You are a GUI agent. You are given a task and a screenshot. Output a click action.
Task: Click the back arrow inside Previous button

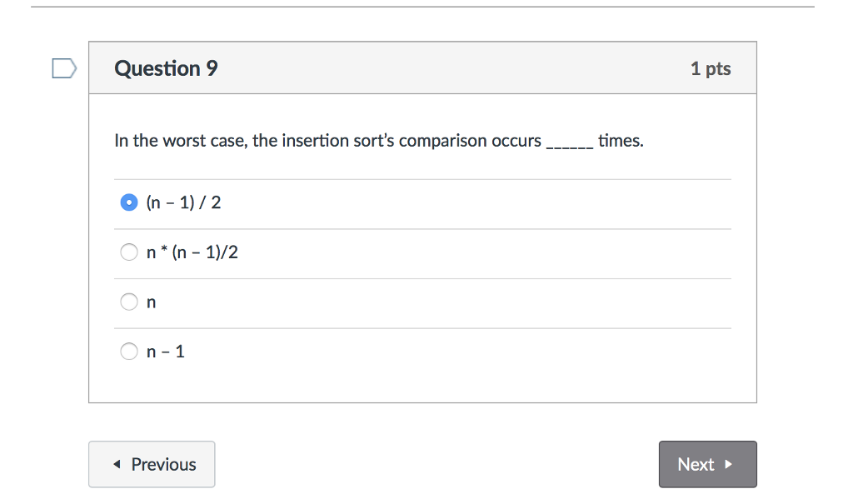(117, 464)
